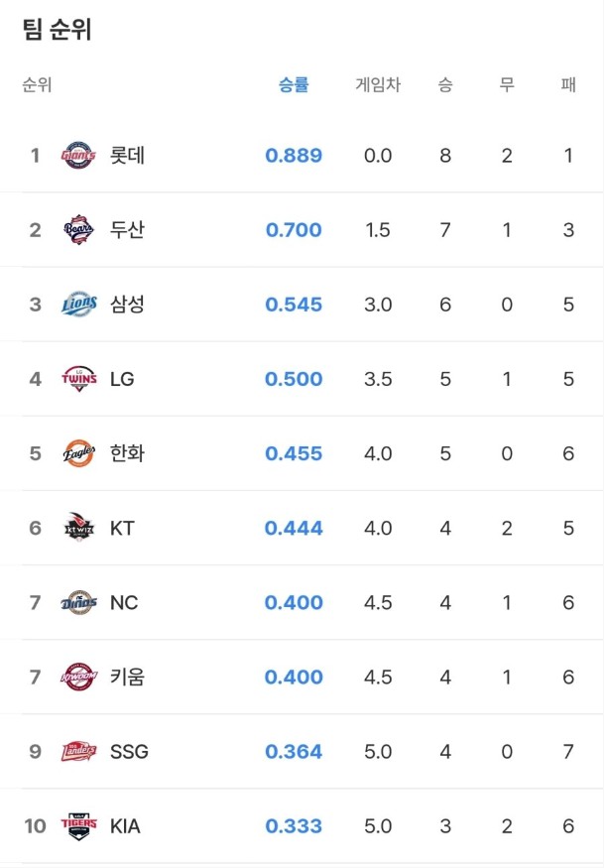The image size is (604, 868).
Task: Click the LG Twins team logo
Action: (x=78, y=379)
